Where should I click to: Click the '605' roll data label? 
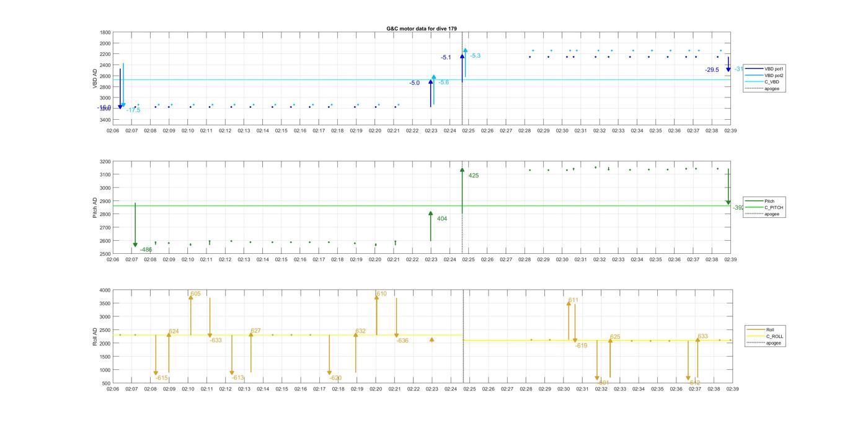coord(195,294)
